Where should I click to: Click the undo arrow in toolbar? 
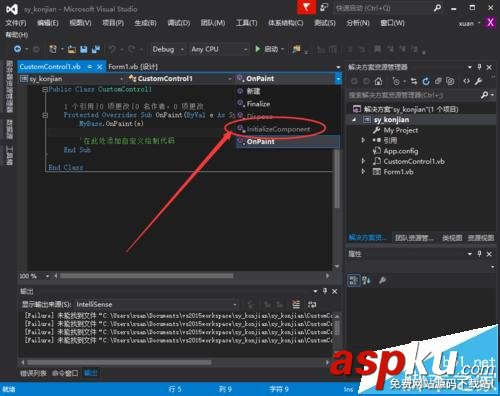point(113,50)
